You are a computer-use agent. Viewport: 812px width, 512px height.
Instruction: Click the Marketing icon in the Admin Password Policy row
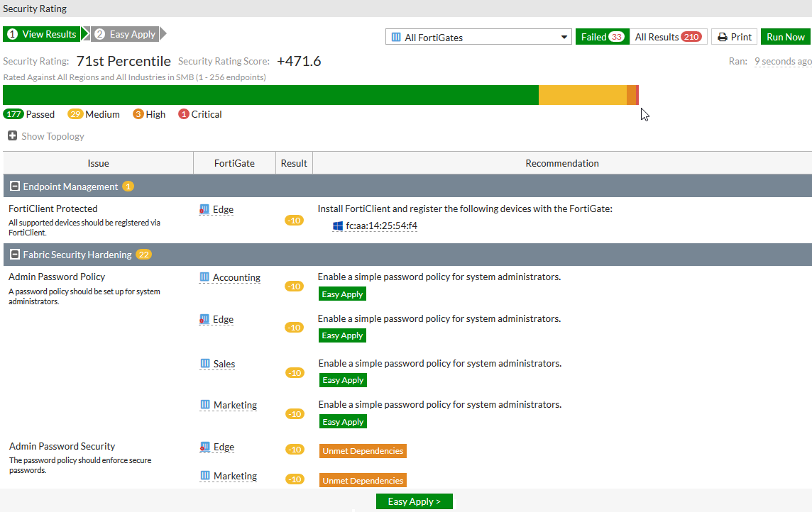click(x=205, y=404)
